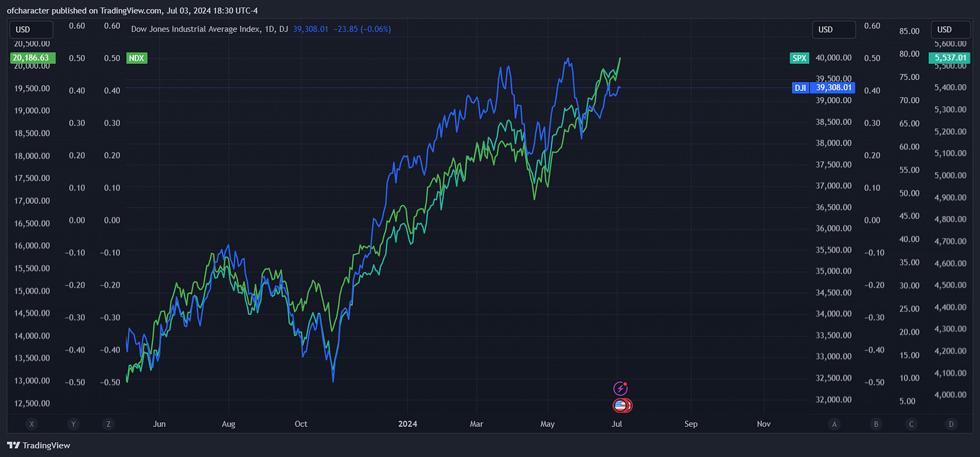The height and width of the screenshot is (457, 980).
Task: Select the C scale letter badge
Action: (911, 424)
